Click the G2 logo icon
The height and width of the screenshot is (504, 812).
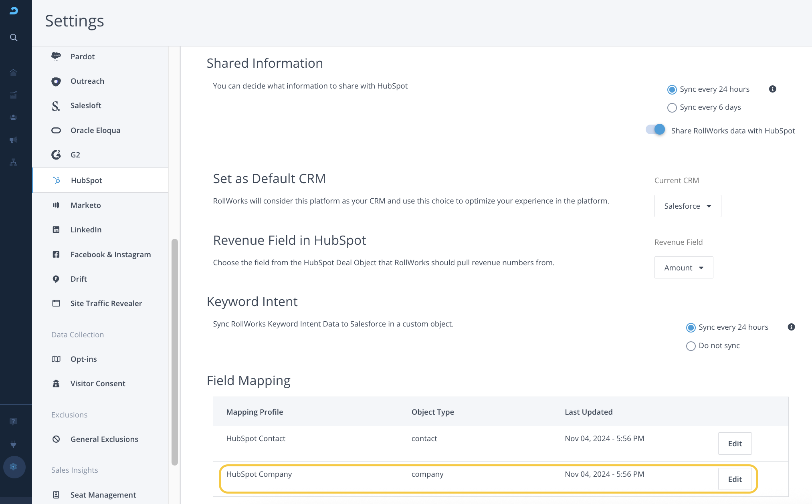click(56, 155)
